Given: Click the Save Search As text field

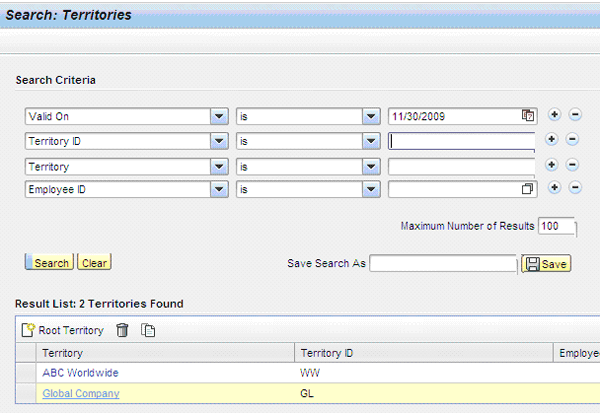Looking at the screenshot, I should point(442,263).
